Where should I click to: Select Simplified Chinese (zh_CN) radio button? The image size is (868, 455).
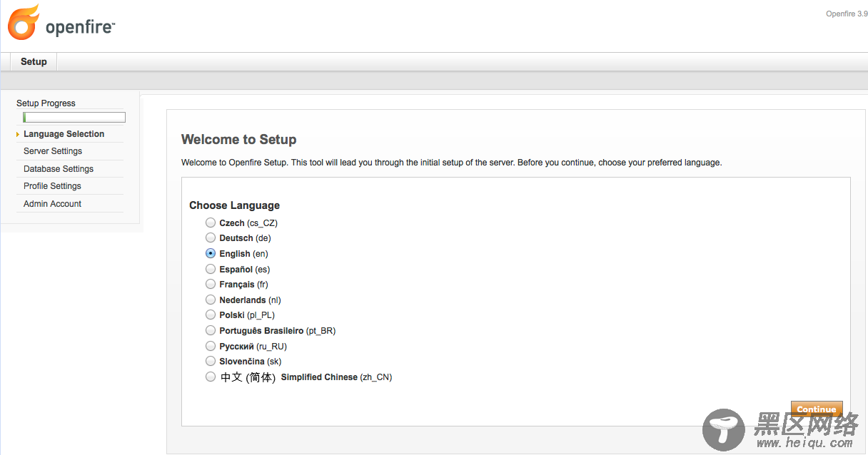tap(211, 377)
